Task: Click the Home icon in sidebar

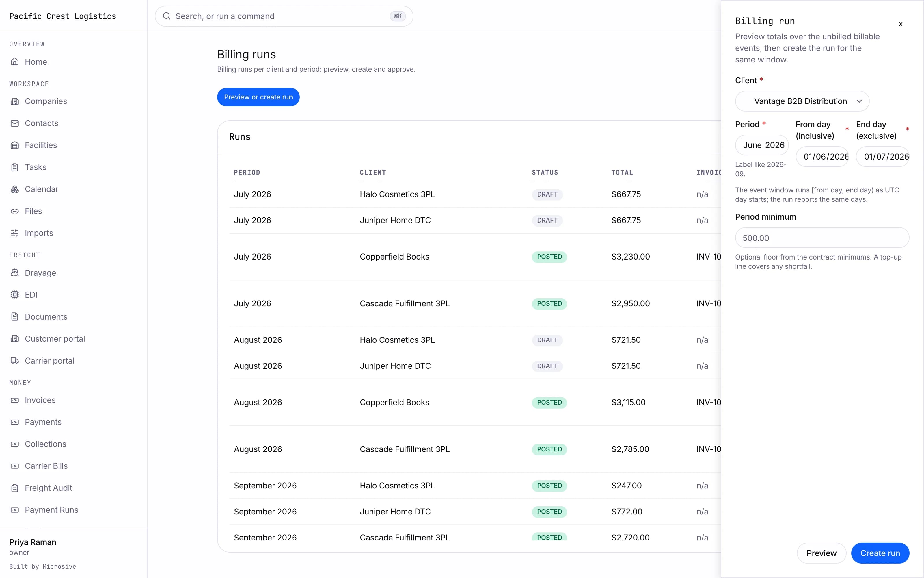Action: coord(14,62)
